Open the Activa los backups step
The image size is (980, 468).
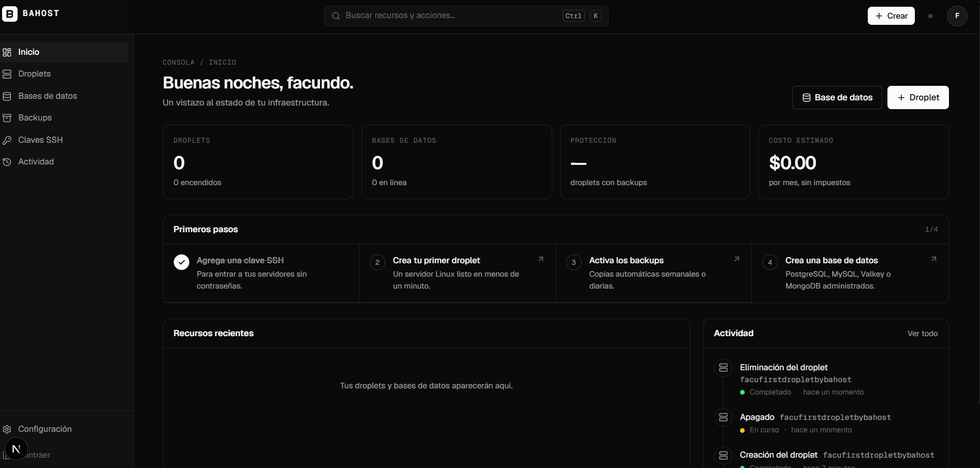click(654, 273)
